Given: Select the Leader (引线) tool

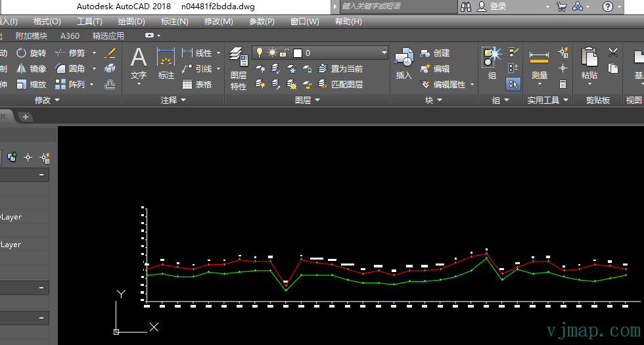Looking at the screenshot, I should [x=198, y=68].
